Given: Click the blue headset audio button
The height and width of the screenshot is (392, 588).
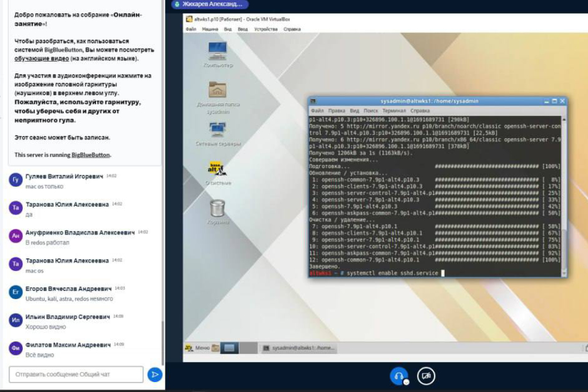Looking at the screenshot, I should coord(399,376).
